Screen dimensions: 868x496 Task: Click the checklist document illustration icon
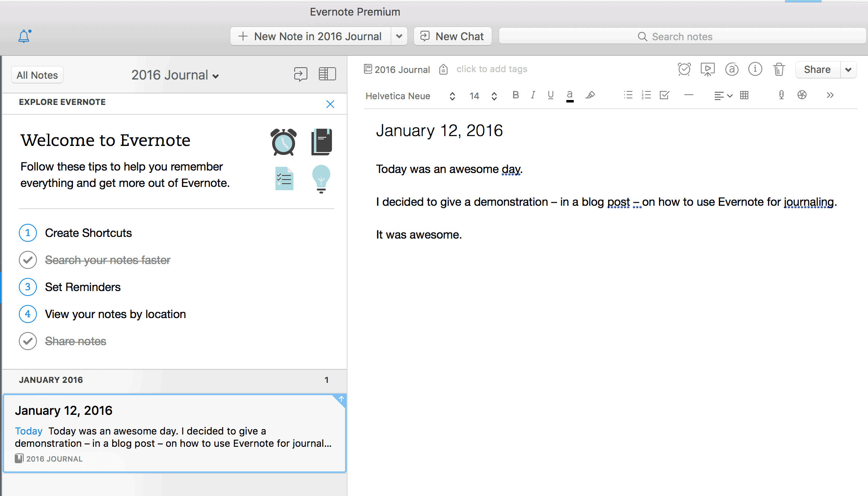coord(284,179)
